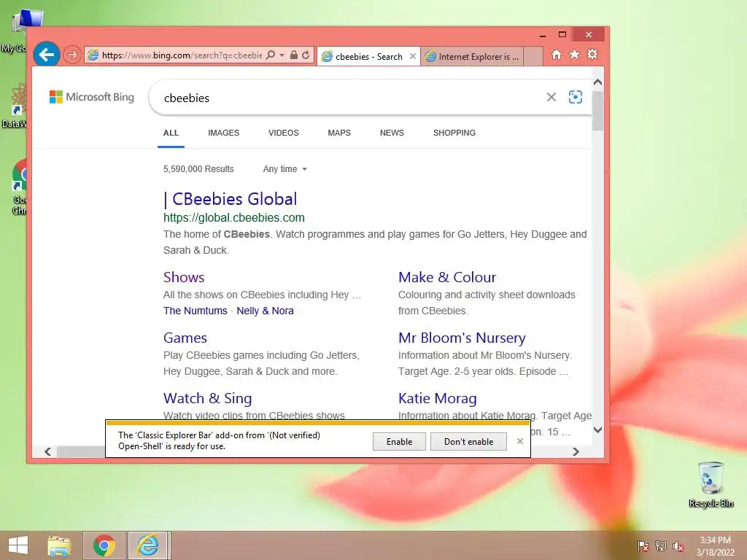
Task: Switch to the SHOPPING tab
Action: click(454, 133)
